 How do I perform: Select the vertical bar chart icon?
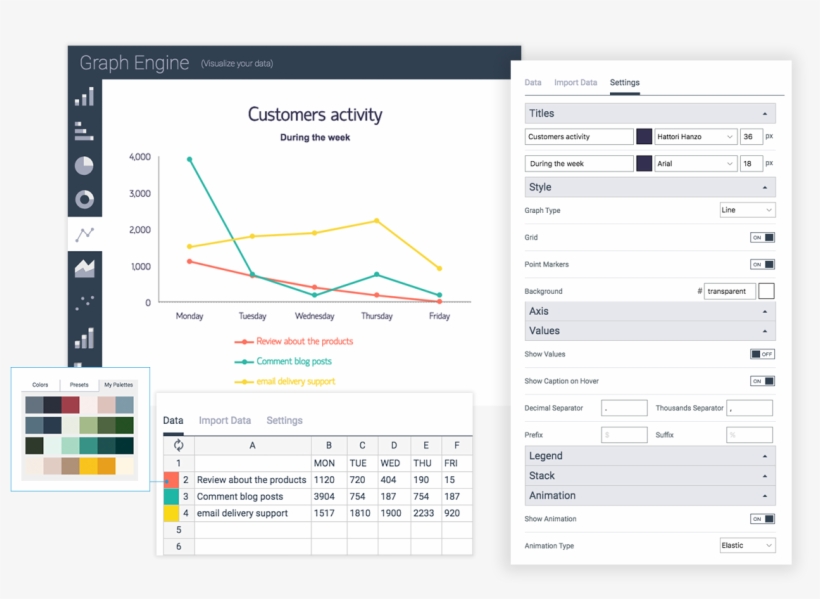click(85, 97)
